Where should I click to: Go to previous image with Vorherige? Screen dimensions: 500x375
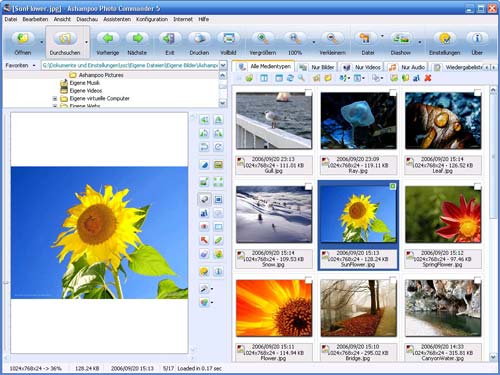pyautogui.click(x=107, y=39)
